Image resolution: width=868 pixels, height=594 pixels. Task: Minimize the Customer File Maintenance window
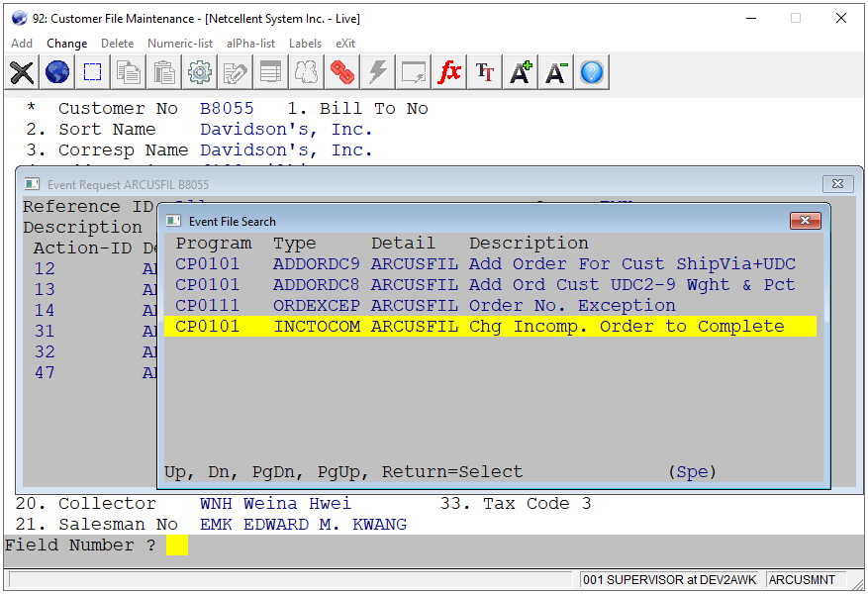[751, 18]
